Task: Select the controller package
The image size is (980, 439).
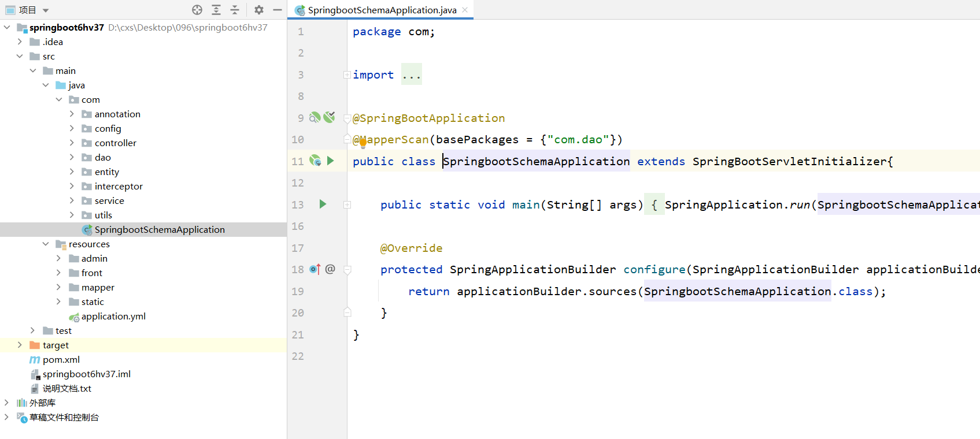Action: pyautogui.click(x=115, y=143)
